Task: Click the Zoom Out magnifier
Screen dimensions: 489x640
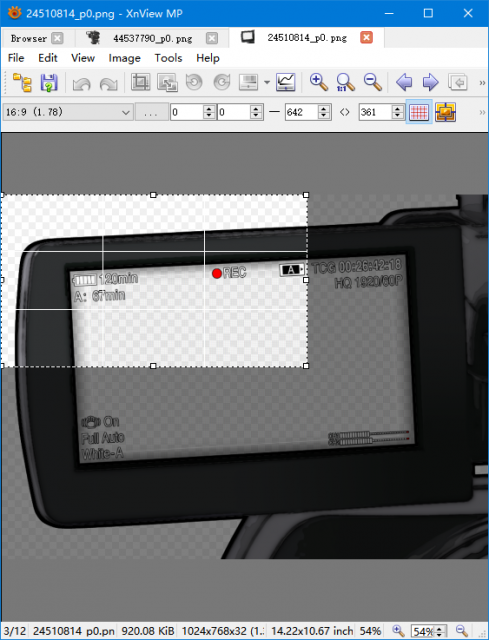Action: pos(372,82)
